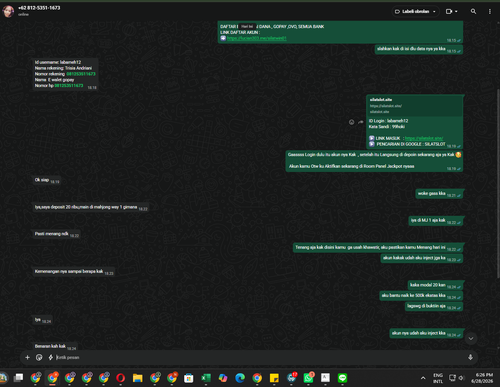Select the 'langsung di buktiin aja' message
Screen dimensions: 500x387
[434, 306]
